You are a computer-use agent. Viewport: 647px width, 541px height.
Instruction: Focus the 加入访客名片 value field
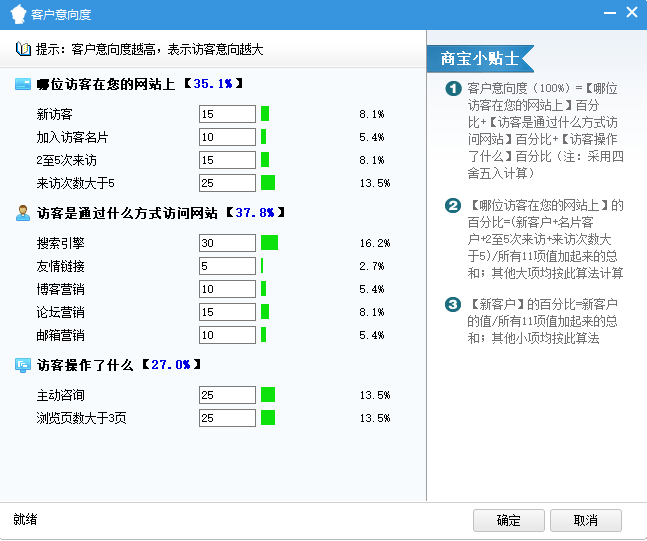tap(227, 137)
